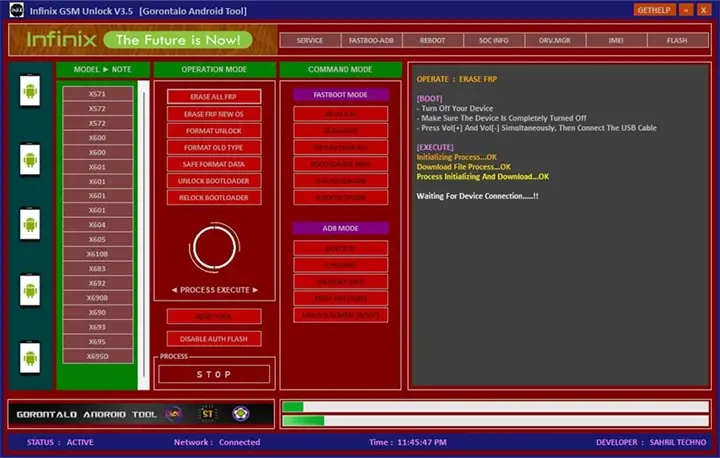Select the FASTBOOT MODE header
This screenshot has height=458, width=720.
[x=340, y=95]
